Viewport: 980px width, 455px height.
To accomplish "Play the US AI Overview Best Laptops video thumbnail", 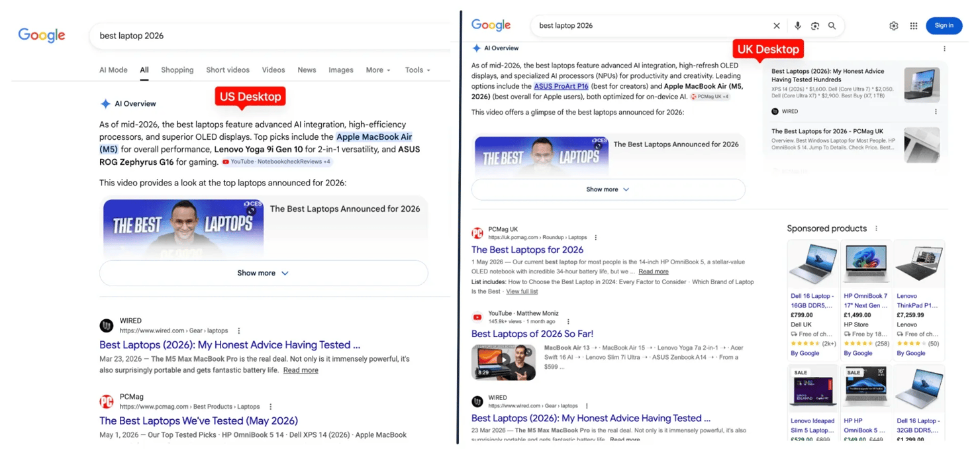I will click(x=183, y=228).
